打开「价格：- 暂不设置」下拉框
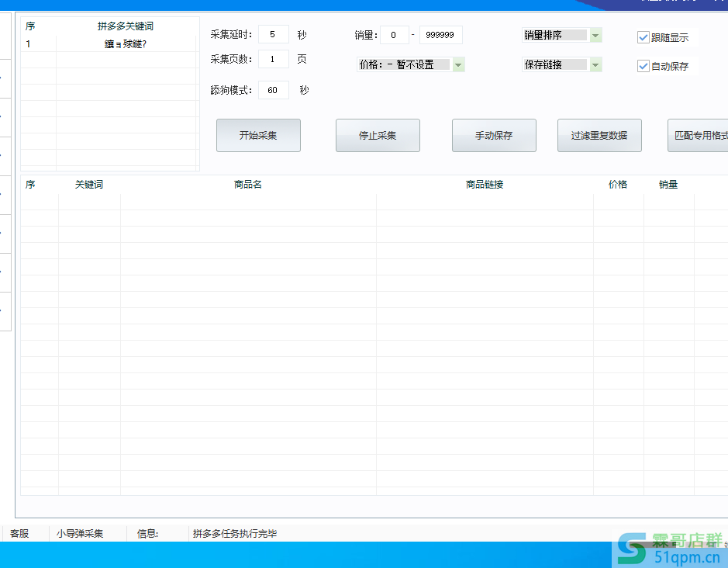728x568 pixels. click(457, 64)
